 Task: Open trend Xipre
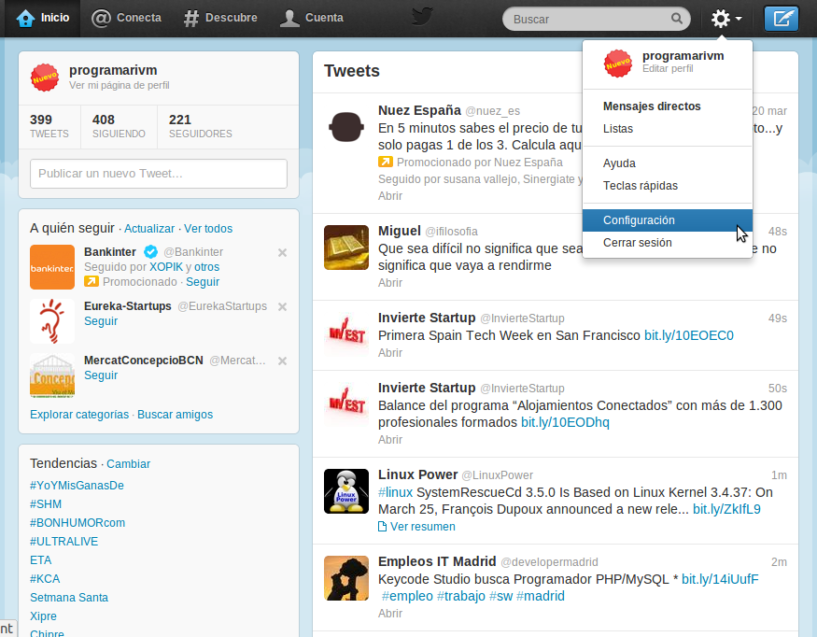43,616
